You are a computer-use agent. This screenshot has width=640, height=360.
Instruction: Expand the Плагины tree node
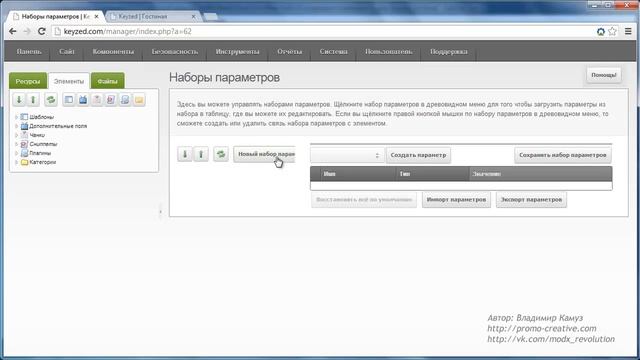point(16,153)
